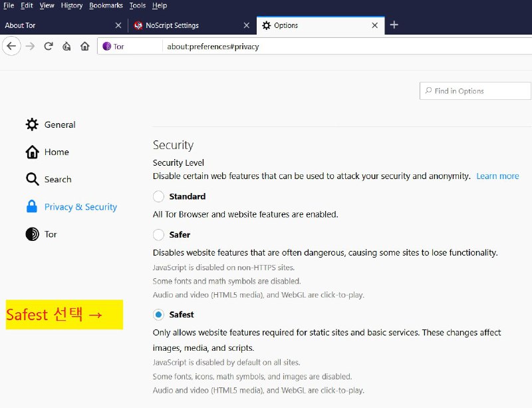Select the Safer security level

coord(158,235)
